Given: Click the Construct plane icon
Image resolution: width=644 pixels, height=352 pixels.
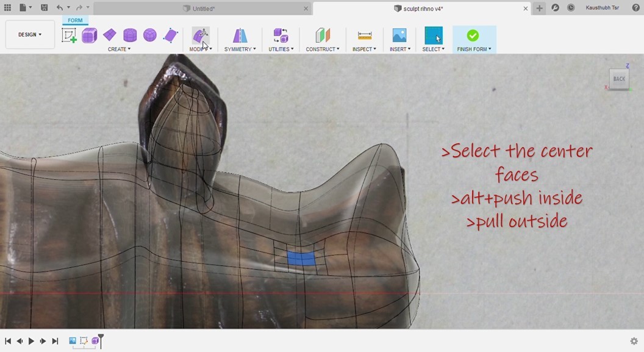Looking at the screenshot, I should [x=323, y=35].
